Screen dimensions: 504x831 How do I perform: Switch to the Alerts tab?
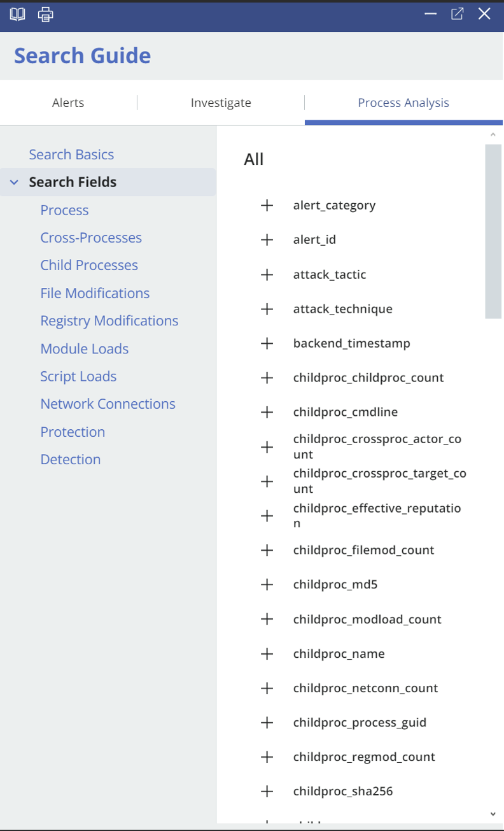click(68, 103)
